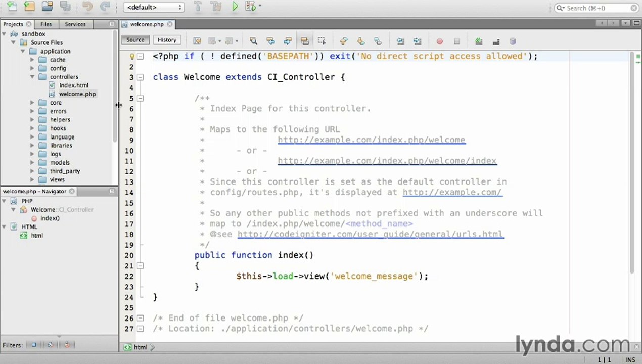Click the Shift Line Left icon
The width and height of the screenshot is (642, 364).
point(400,41)
